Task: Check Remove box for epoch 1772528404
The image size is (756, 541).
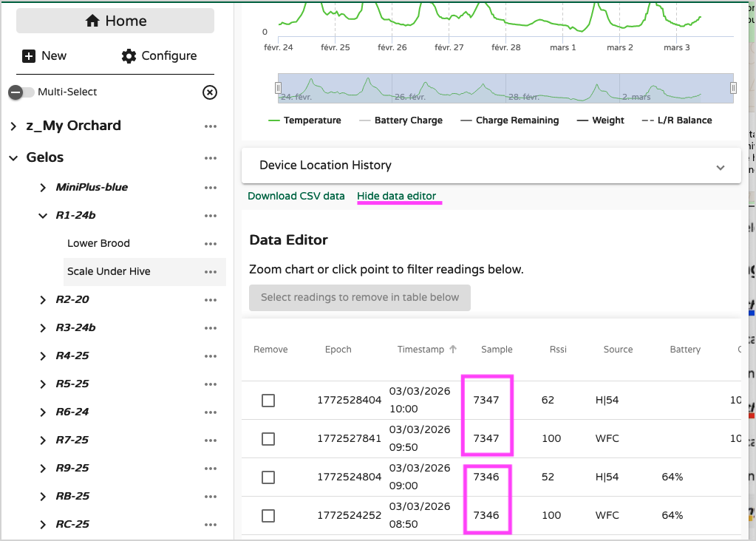Action: click(x=268, y=401)
